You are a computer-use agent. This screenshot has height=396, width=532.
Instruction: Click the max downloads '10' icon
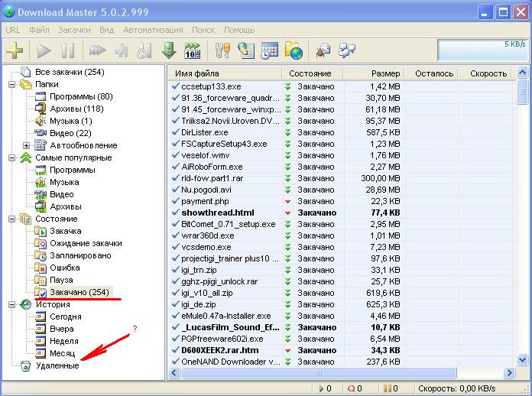tap(193, 50)
